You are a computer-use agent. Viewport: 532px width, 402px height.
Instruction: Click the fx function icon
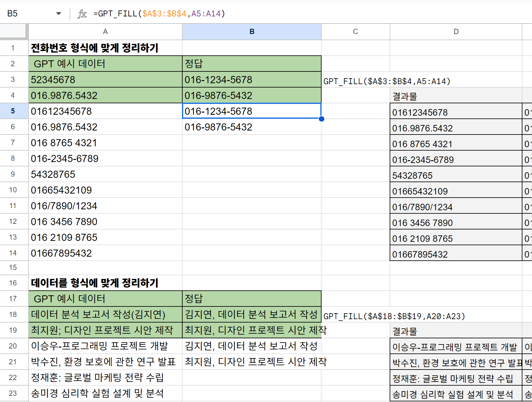[x=82, y=14]
